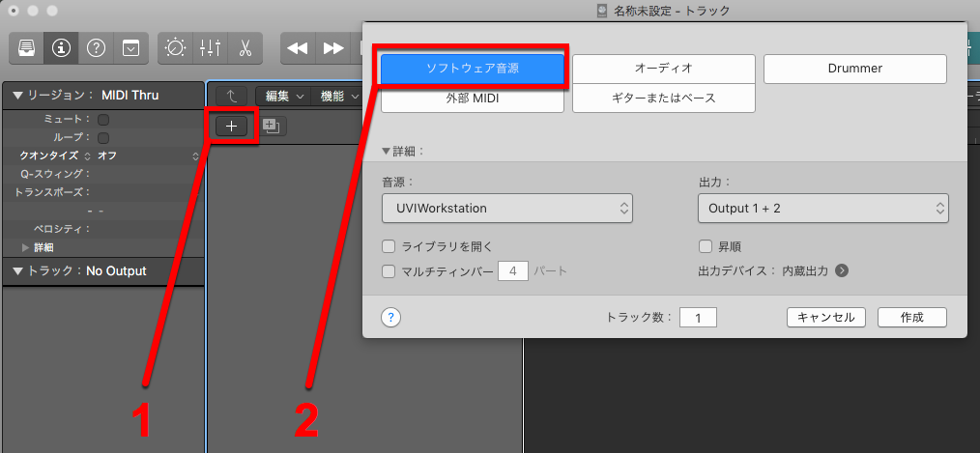Open Quick Help question mark button

click(x=96, y=48)
